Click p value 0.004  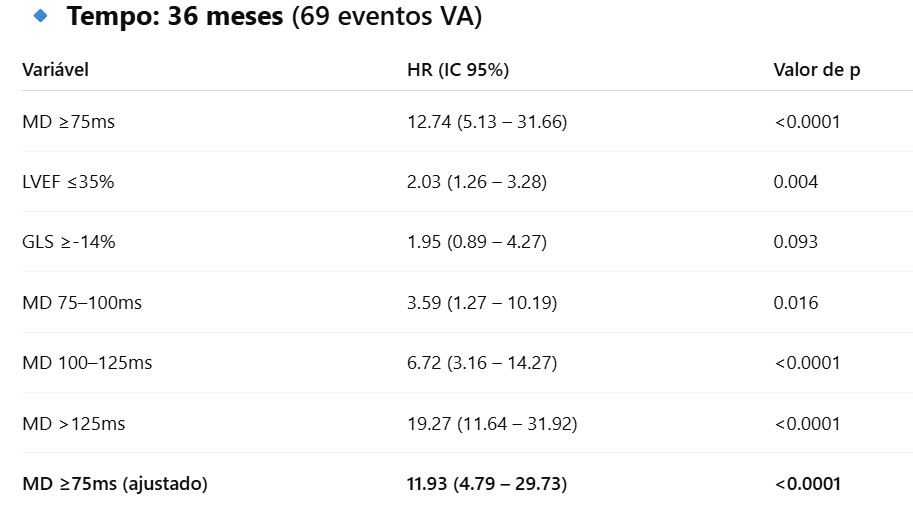coord(795,182)
